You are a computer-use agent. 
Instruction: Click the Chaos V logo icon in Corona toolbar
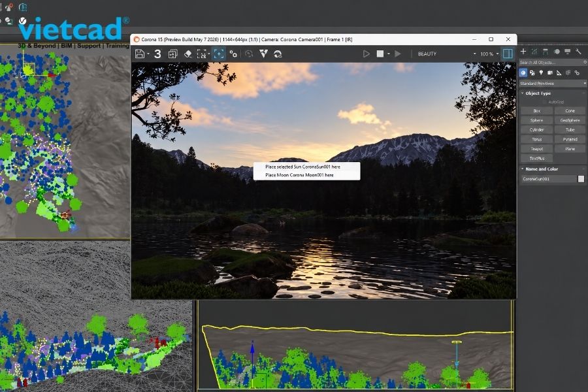[x=264, y=54]
